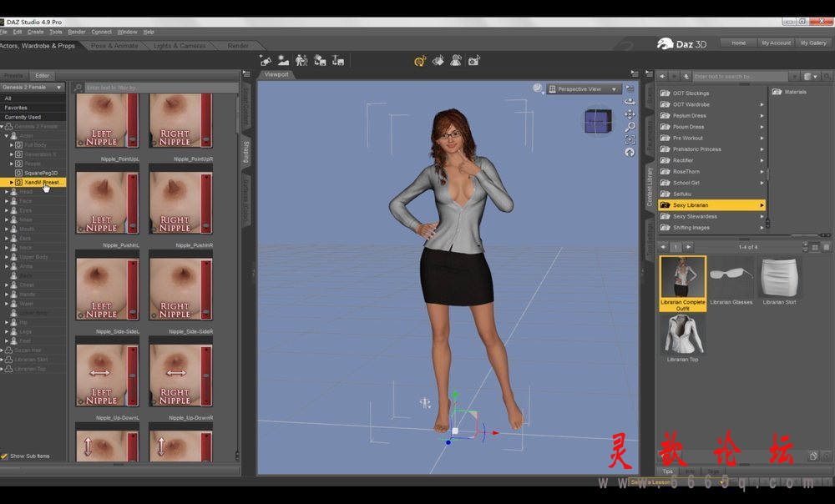Open the left Shaping pane options icon
Viewport: 835px width, 504px height.
246,74
